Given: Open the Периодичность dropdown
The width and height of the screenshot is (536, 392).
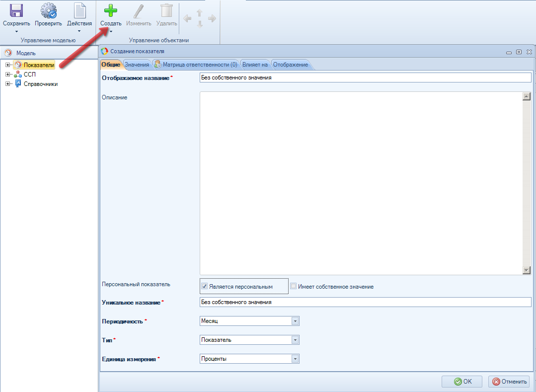Looking at the screenshot, I should 295,321.
